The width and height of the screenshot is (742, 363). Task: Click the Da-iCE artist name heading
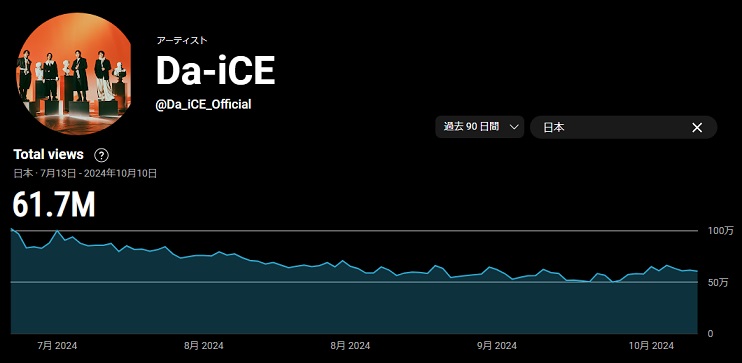coord(215,71)
